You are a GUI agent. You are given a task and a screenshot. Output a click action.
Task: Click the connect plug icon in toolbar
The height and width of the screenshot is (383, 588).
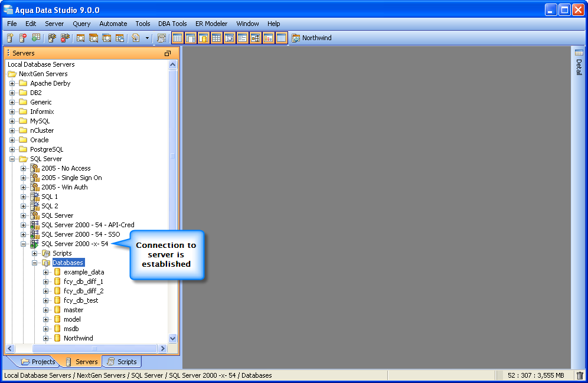click(x=52, y=38)
